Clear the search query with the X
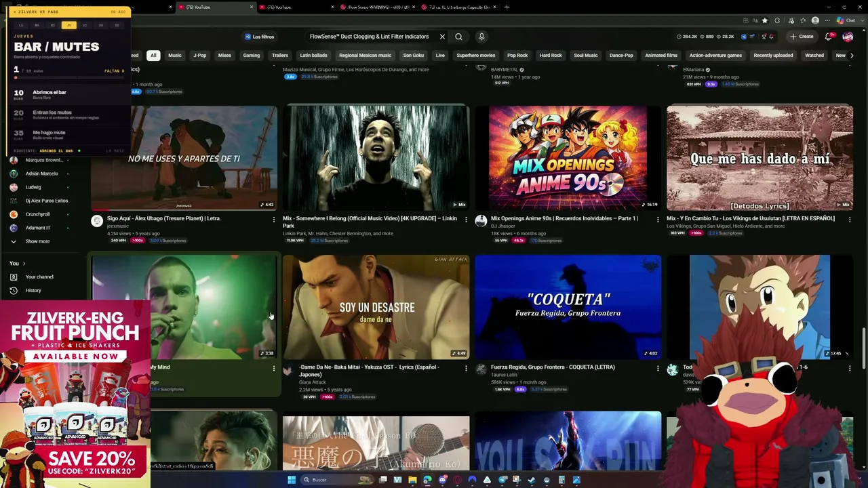 tap(442, 37)
